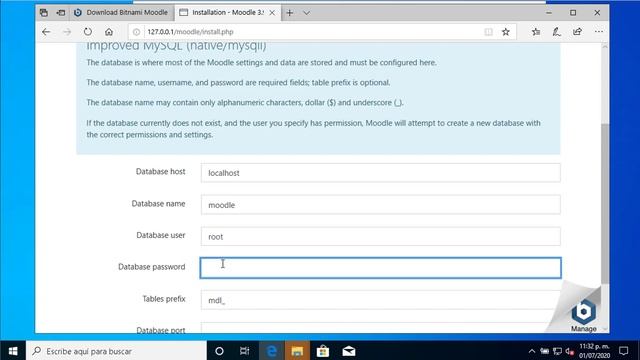The image size is (640, 360).
Task: Open Mail app from taskbar
Action: coord(349,351)
